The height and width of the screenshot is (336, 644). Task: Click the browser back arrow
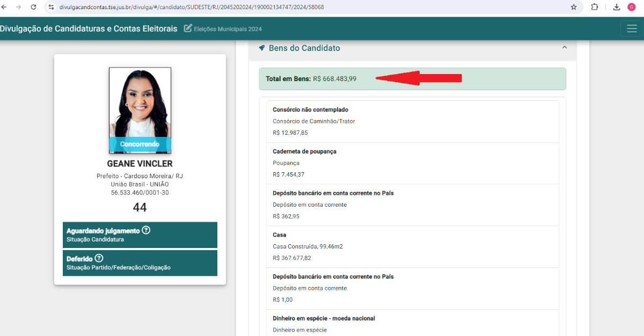point(4,8)
